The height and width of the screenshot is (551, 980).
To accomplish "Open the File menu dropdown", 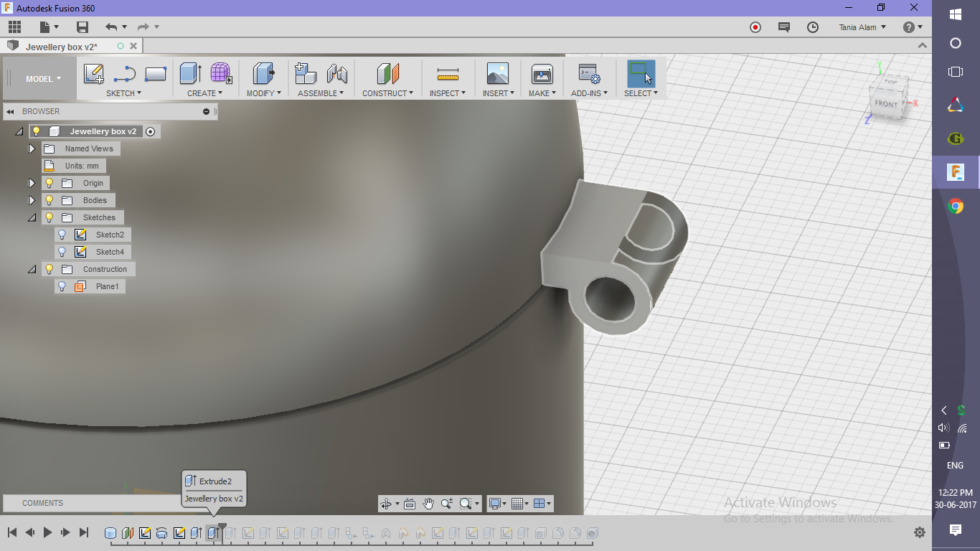I will [50, 27].
